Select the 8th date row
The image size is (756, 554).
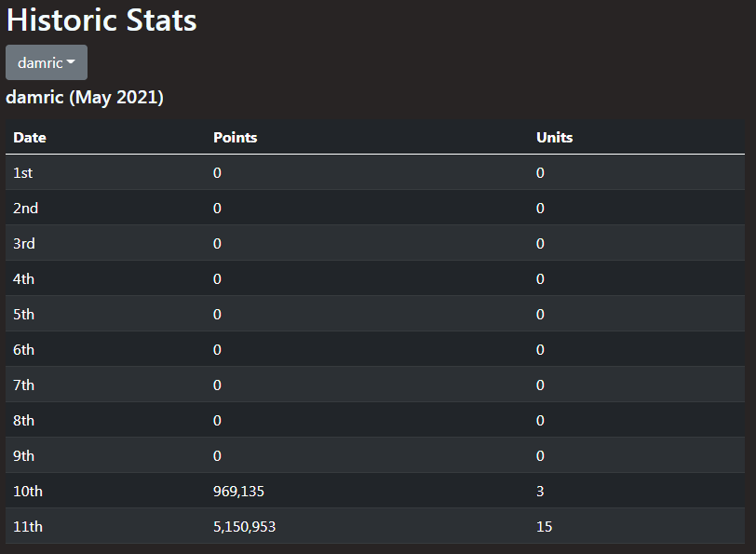tap(375, 420)
